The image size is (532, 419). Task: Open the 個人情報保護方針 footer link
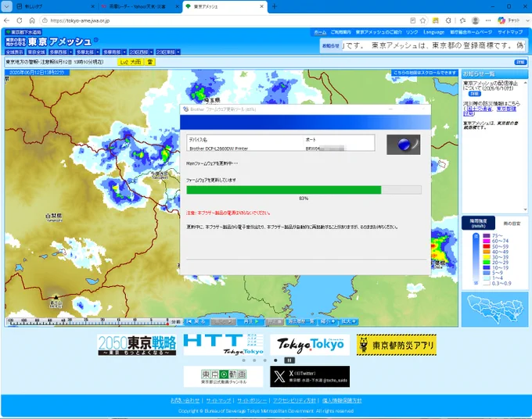[x=342, y=401]
